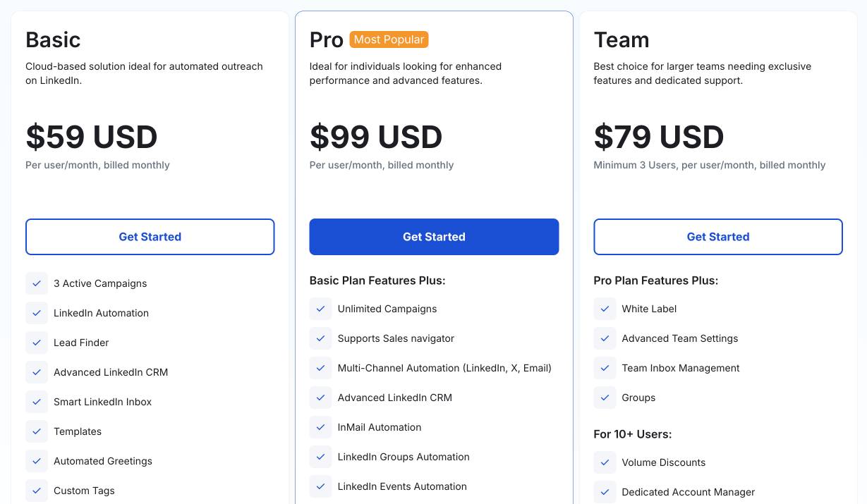Click Get Started under Pro plan
Screen dimensions: 867x504
434,237
